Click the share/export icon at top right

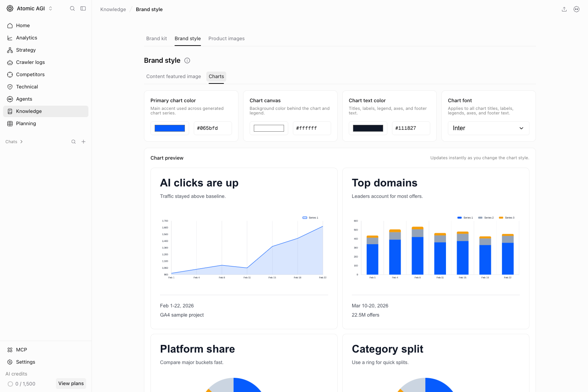pos(564,9)
